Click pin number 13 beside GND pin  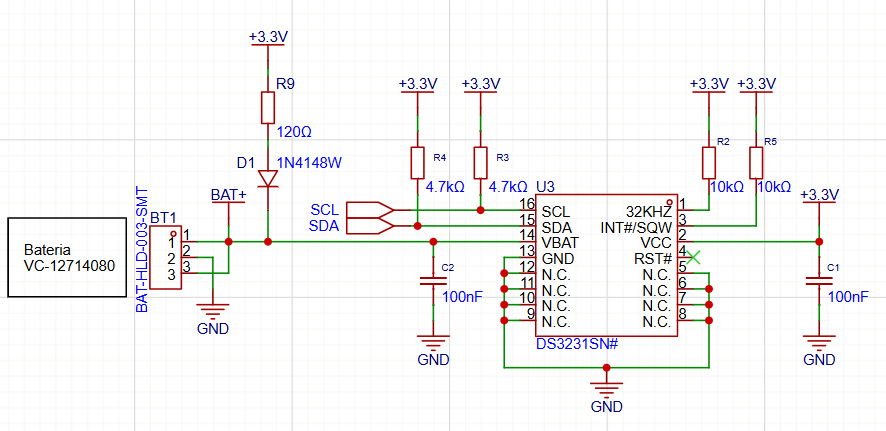pos(527,250)
